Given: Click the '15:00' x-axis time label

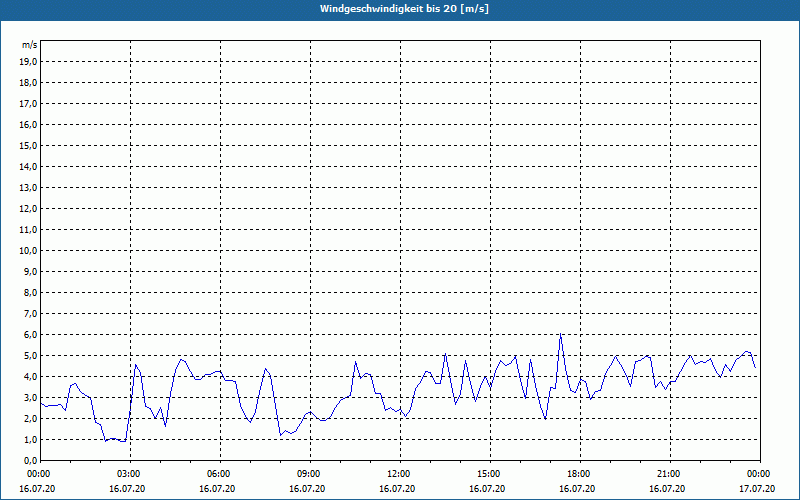Looking at the screenshot, I should coord(488,474).
